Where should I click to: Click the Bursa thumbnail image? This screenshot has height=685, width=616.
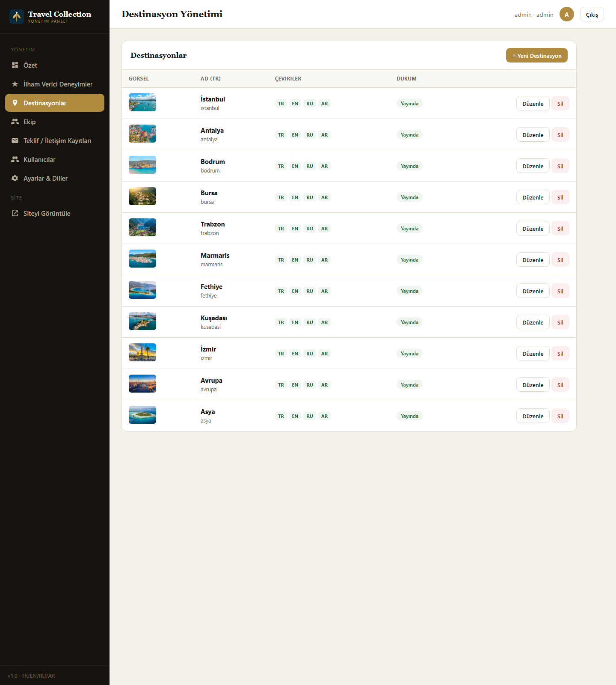(142, 196)
